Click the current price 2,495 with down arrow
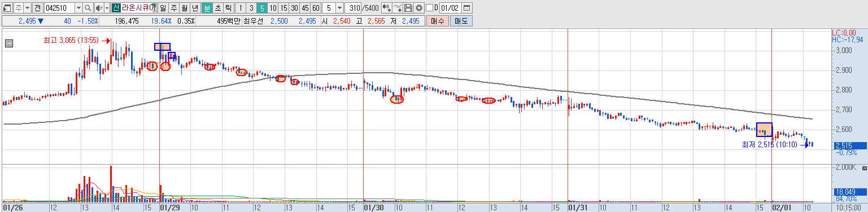868x212 pixels. click(31, 21)
